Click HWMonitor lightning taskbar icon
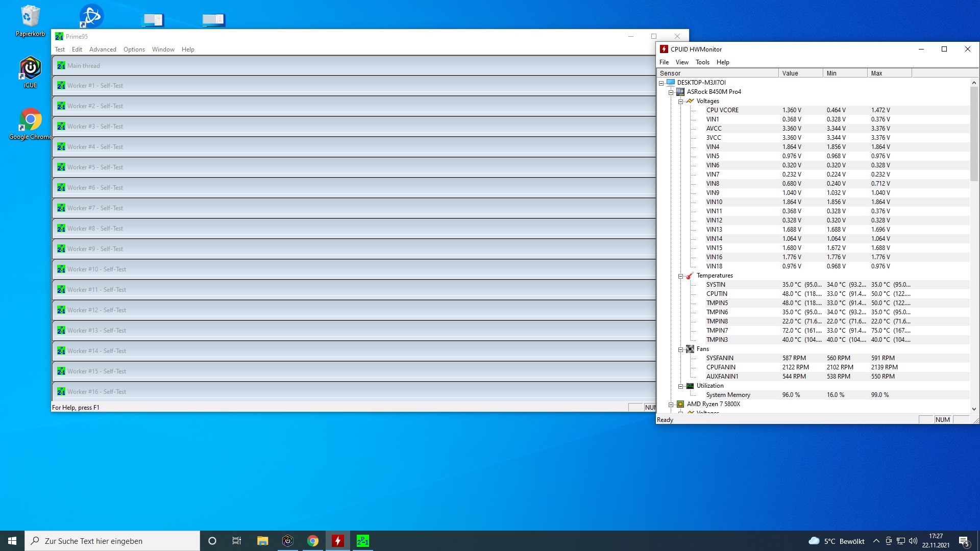 pyautogui.click(x=337, y=541)
